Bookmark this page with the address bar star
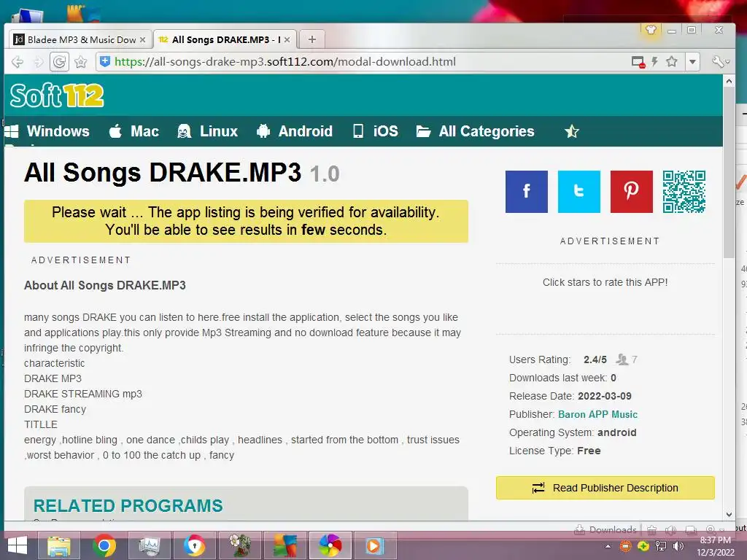The width and height of the screenshot is (747, 560). pos(672,61)
